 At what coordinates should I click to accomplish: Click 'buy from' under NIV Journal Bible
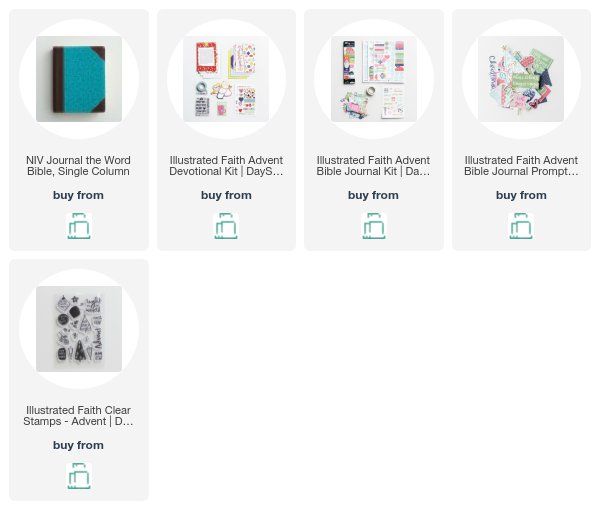pyautogui.click(x=78, y=195)
